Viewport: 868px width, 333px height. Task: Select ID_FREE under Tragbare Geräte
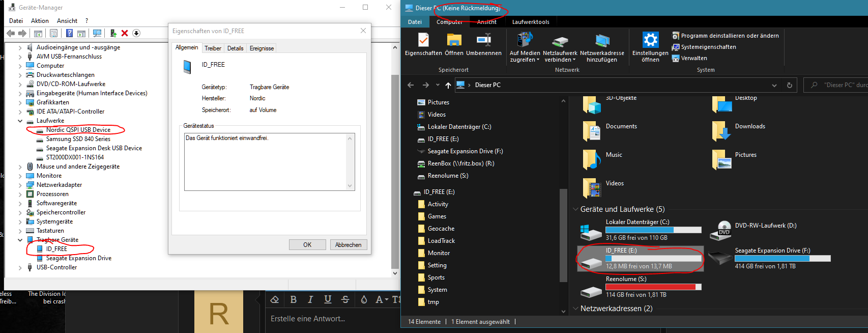[56, 249]
